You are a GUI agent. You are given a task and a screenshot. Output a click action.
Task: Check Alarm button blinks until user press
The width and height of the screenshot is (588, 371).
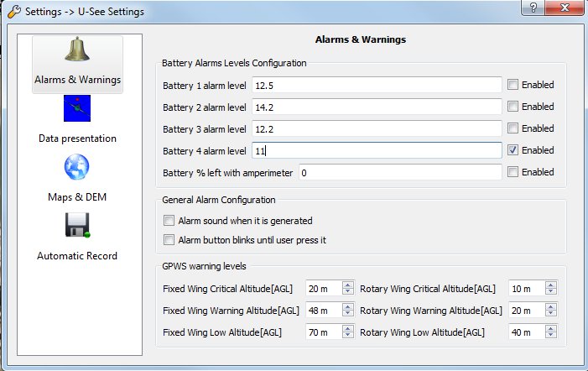[169, 240]
